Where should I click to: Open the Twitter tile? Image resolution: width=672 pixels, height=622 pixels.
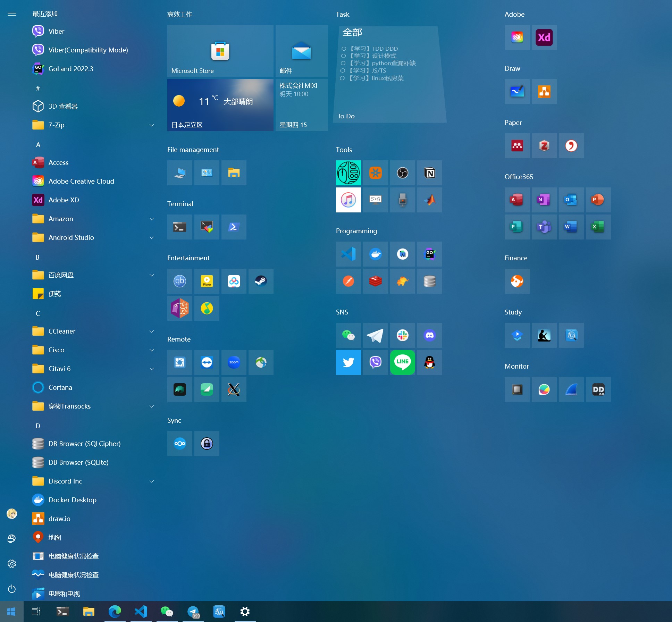click(348, 362)
